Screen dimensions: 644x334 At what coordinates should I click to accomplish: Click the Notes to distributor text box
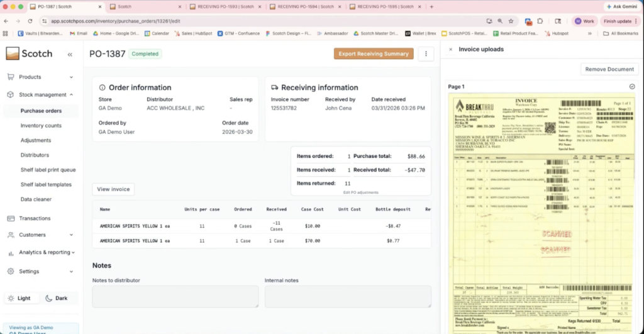coord(175,297)
